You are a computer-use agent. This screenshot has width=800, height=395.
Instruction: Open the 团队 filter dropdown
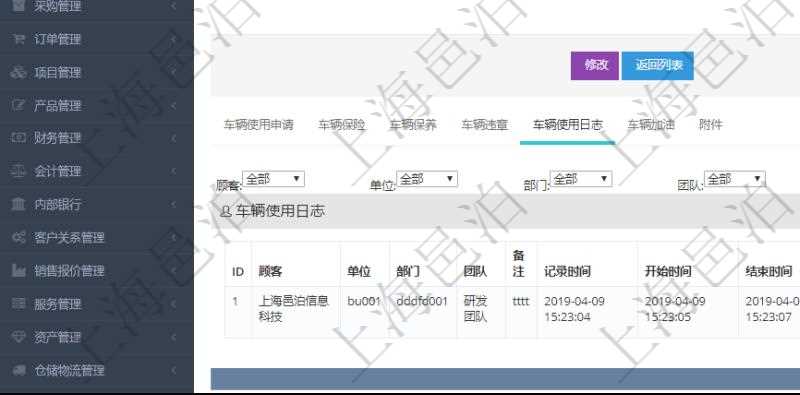(x=735, y=179)
